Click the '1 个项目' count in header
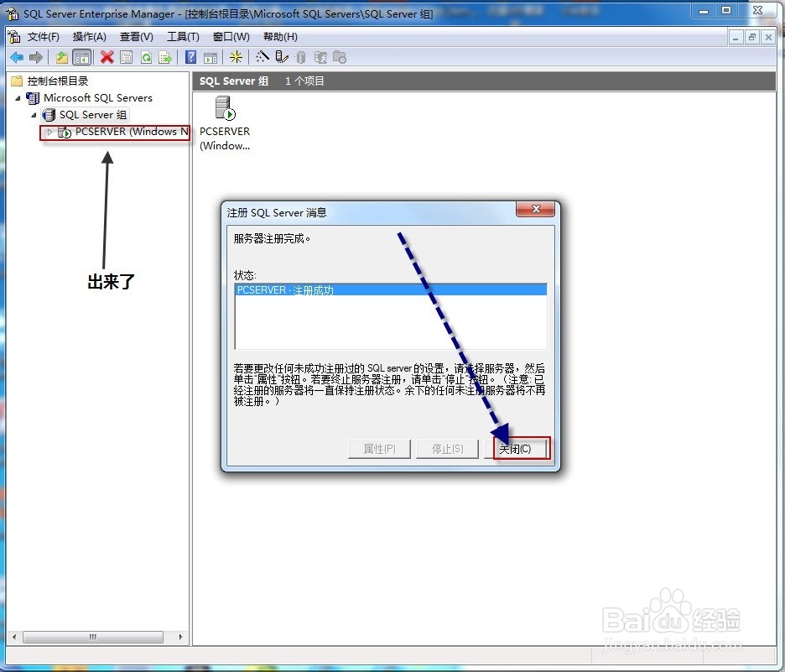 pos(304,81)
